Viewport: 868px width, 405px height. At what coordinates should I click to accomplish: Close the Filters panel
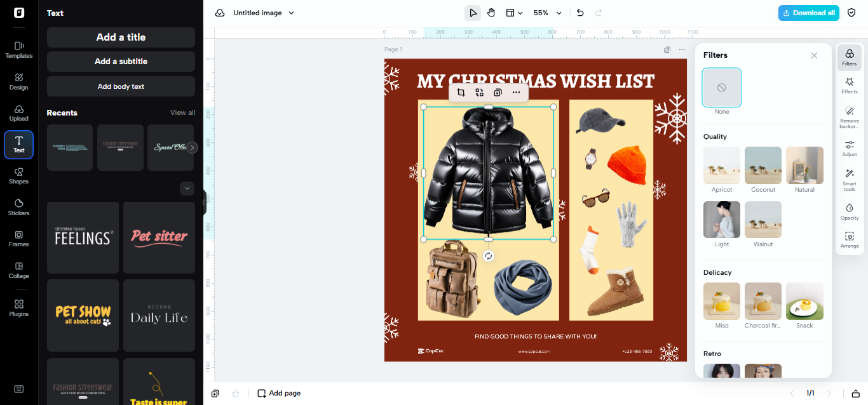point(814,56)
